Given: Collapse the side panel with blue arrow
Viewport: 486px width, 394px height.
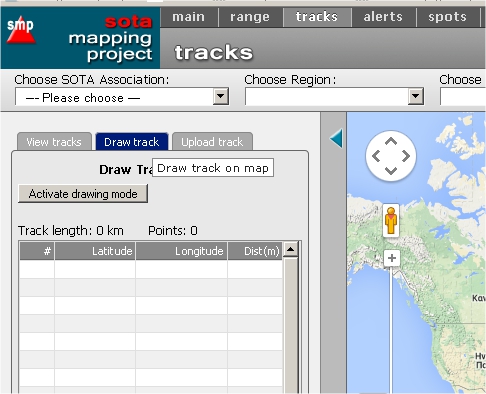Looking at the screenshot, I should [x=336, y=138].
